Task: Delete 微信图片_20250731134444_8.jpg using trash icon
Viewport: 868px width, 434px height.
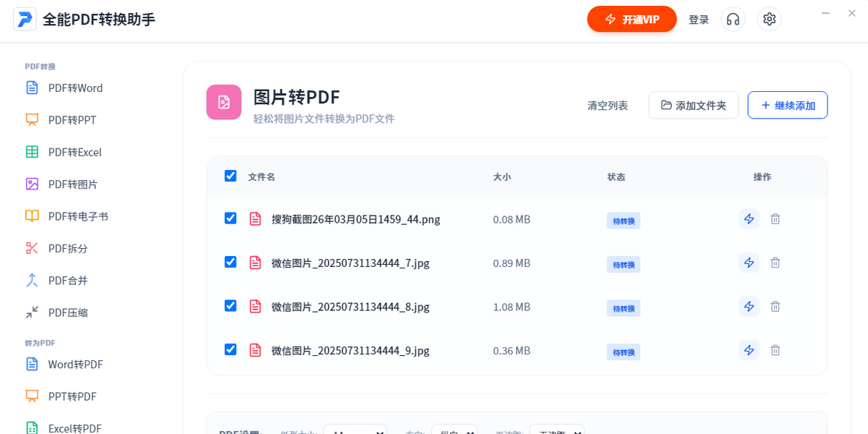Action: tap(775, 307)
